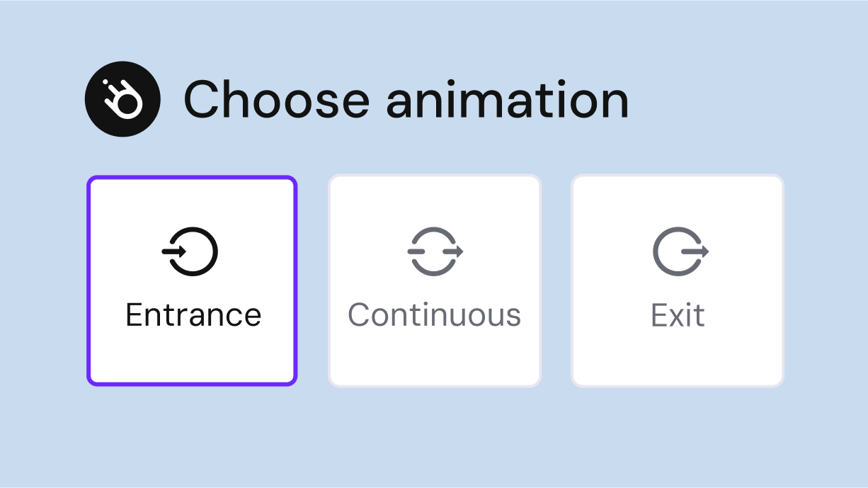Click the animation brand mark inside the logo
Screen dimensions: 868x488
pos(122,98)
